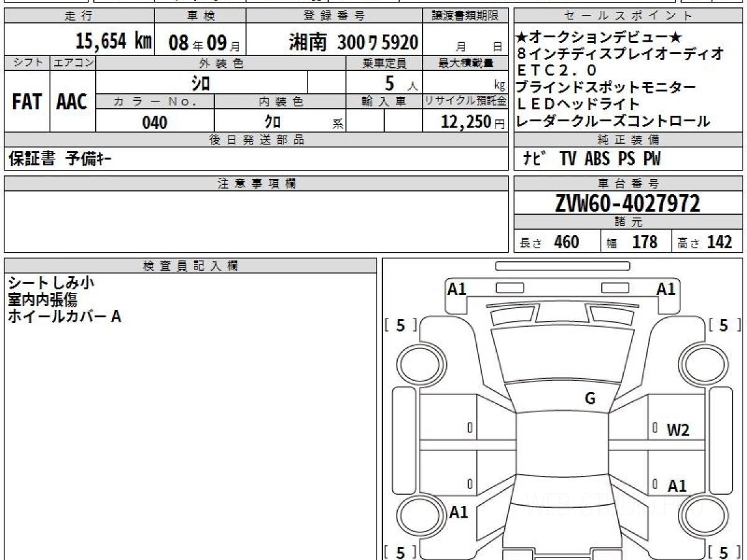The image size is (747, 560).
Task: Select registration number 湘南 300ワ5920
Action: [354, 42]
